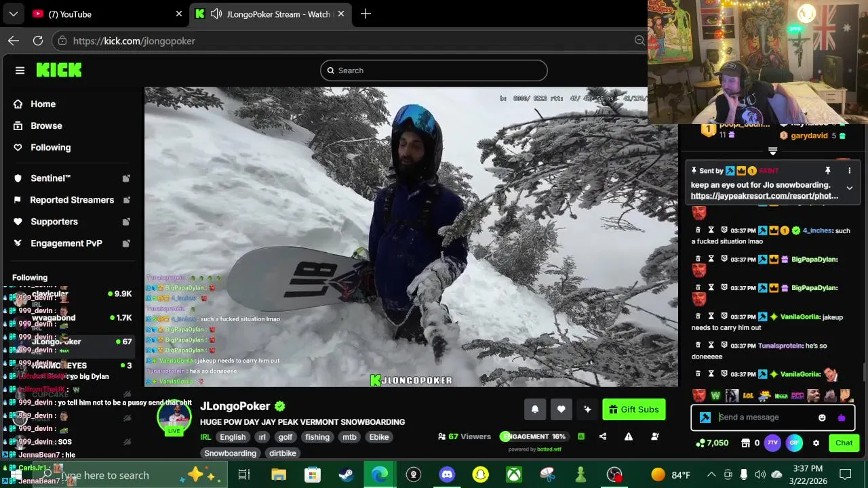Open Following in the sidebar
Image resolution: width=868 pixels, height=488 pixels.
coord(50,147)
